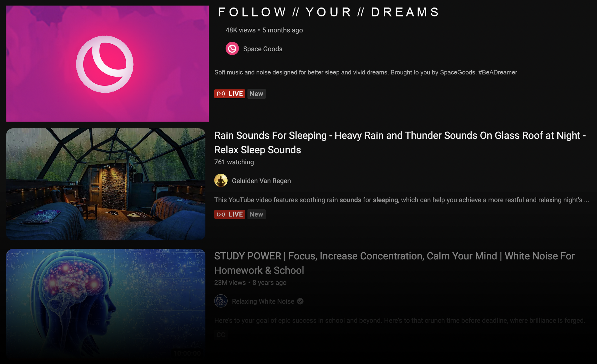This screenshot has height=364, width=597.
Task: Open the glass roof rain cabin thumbnail
Action: pyautogui.click(x=106, y=184)
